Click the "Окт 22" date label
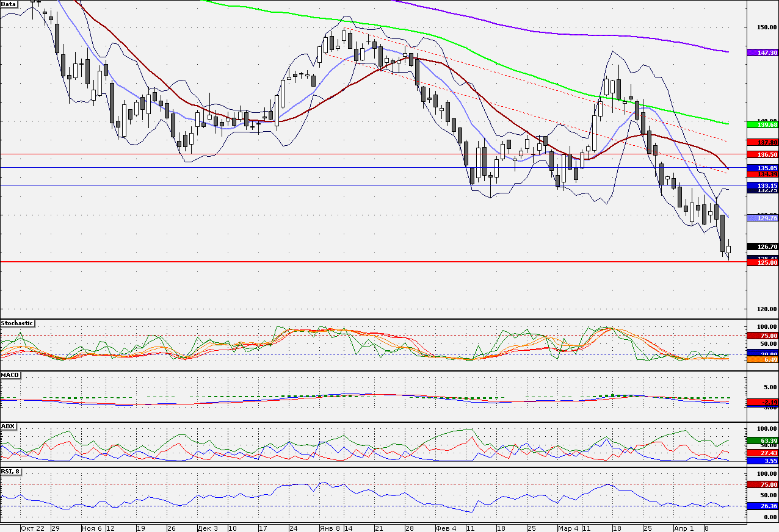This screenshot has height=532, width=779. point(32,528)
